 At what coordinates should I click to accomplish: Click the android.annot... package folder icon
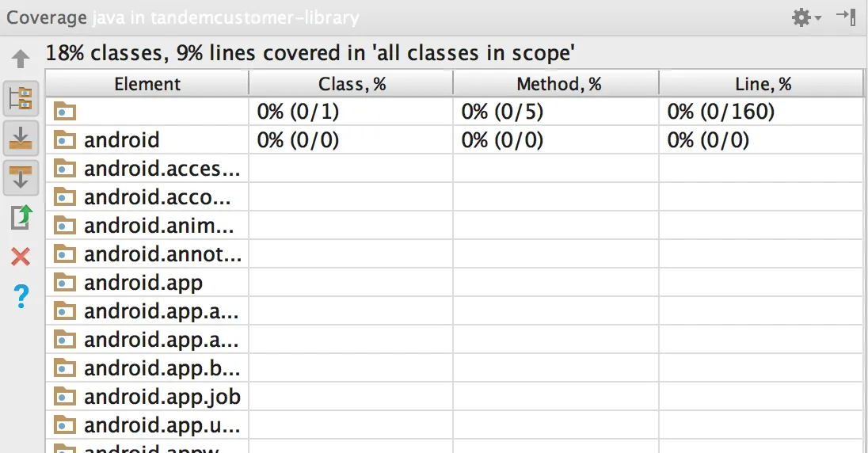point(65,254)
